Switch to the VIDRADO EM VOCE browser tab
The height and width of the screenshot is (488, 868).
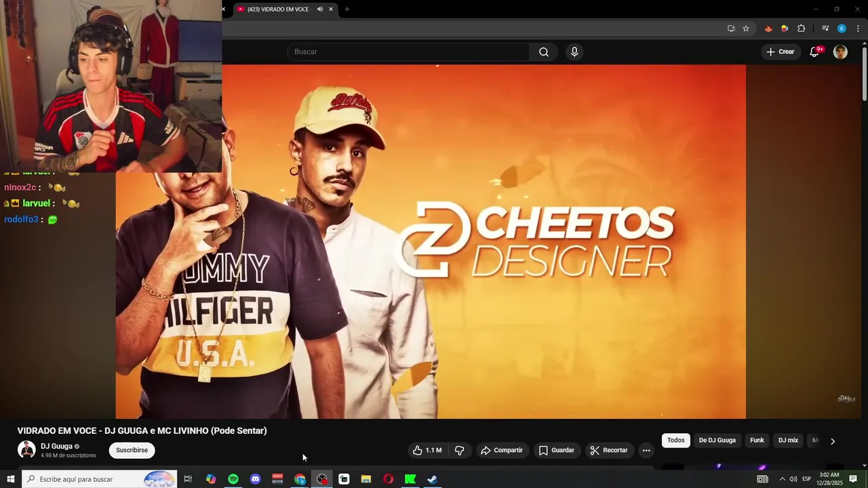(285, 9)
